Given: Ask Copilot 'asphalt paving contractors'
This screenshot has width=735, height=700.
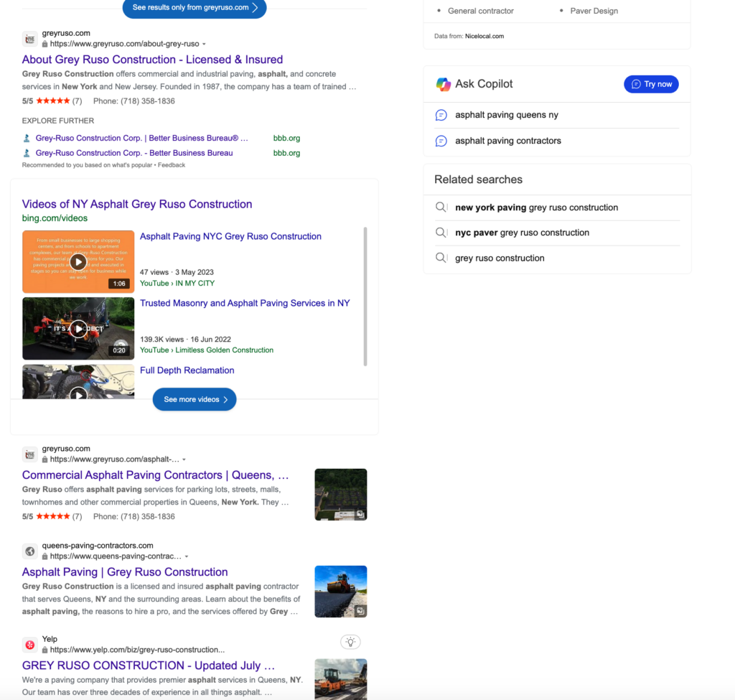Looking at the screenshot, I should 507,141.
